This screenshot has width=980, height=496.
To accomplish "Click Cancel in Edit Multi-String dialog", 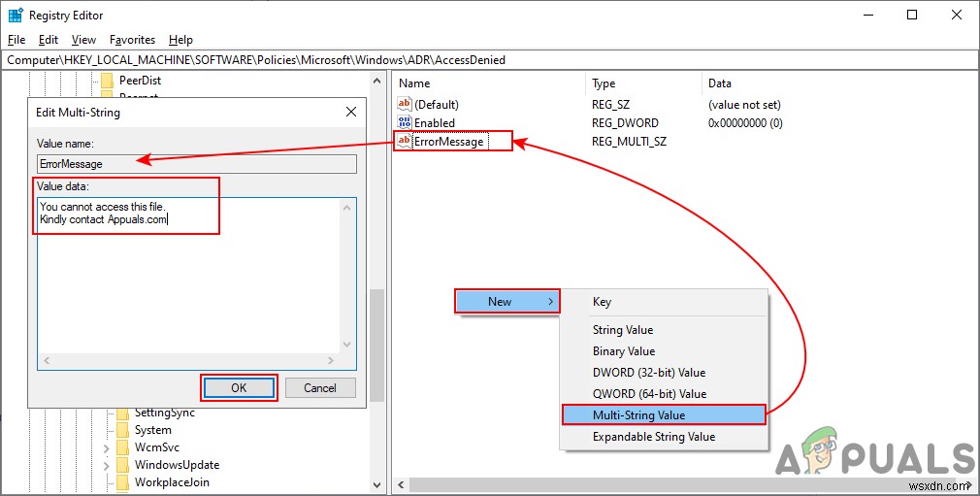I will click(x=320, y=388).
